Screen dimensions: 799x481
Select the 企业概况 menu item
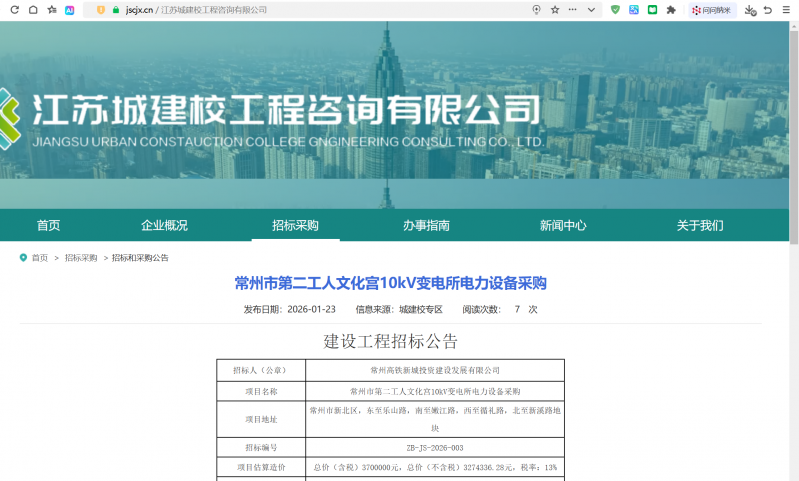pos(164,225)
